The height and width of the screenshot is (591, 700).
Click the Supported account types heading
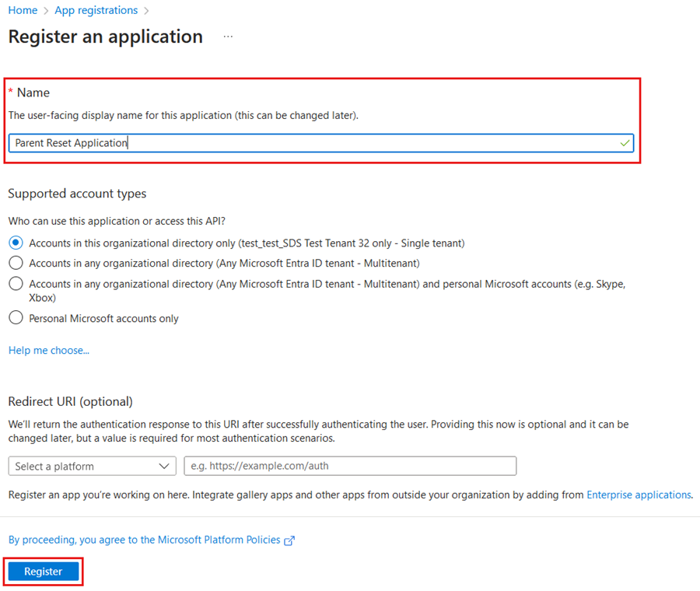[x=77, y=194]
